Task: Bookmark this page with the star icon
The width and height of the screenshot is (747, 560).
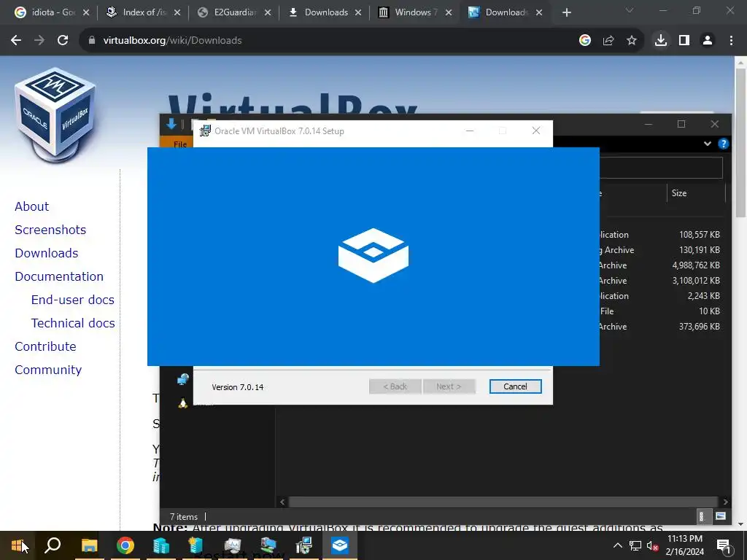Action: point(632,41)
